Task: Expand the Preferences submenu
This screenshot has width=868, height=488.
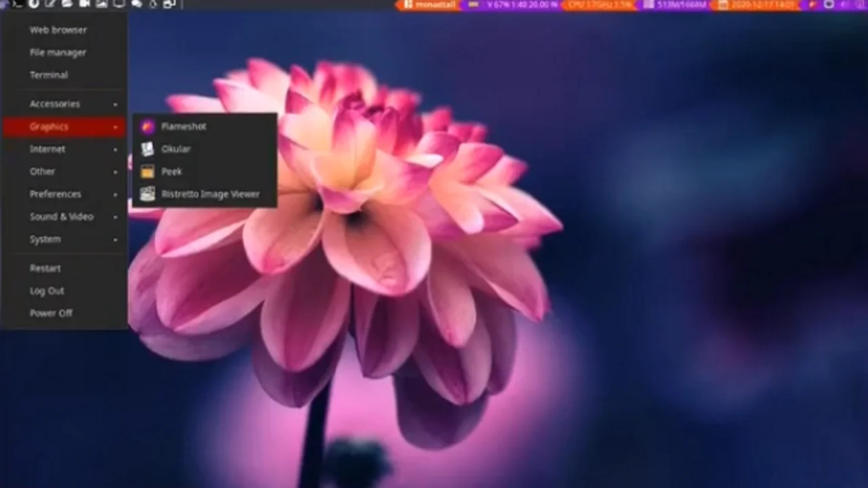Action: (64, 195)
